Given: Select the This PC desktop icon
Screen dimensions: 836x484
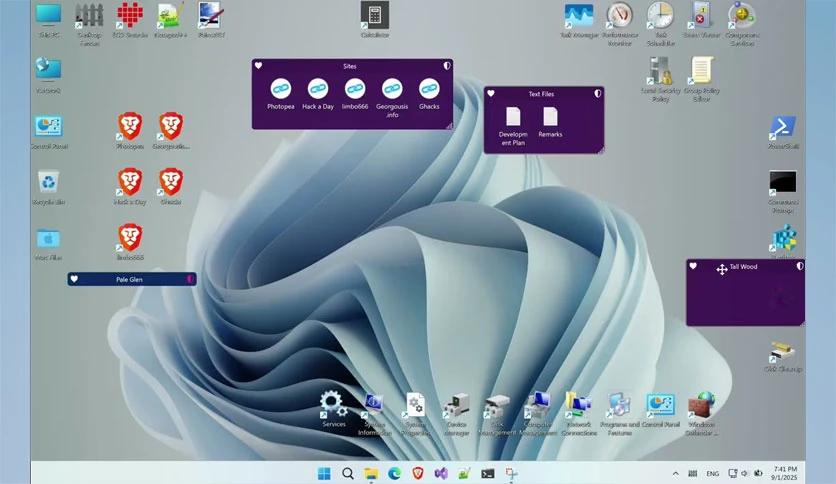Looking at the screenshot, I should [49, 20].
